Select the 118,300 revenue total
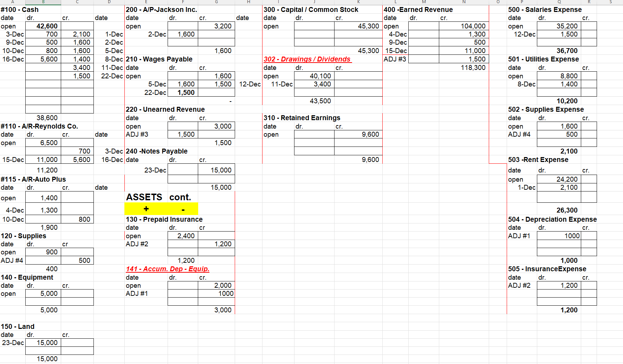Screen dimensions: 623x364 point(464,67)
